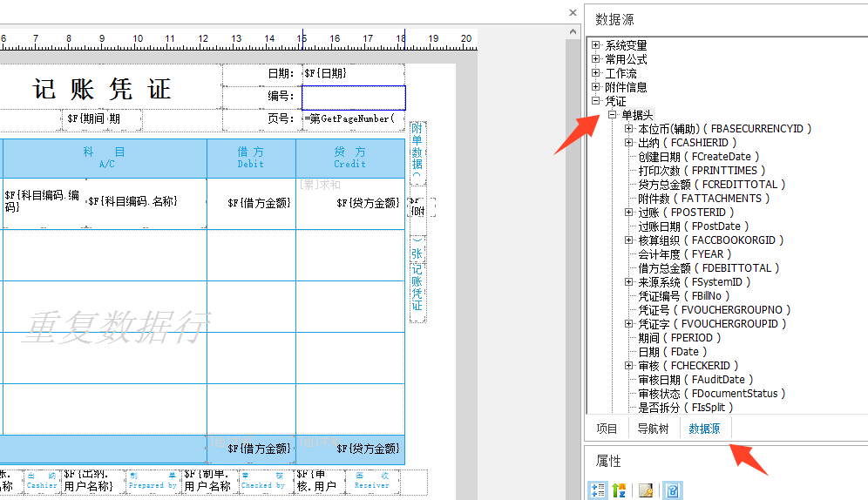Select 贷方总金额 (FCREDITTOTAL) field
Viewport: 868px width, 500px height.
tap(711, 184)
